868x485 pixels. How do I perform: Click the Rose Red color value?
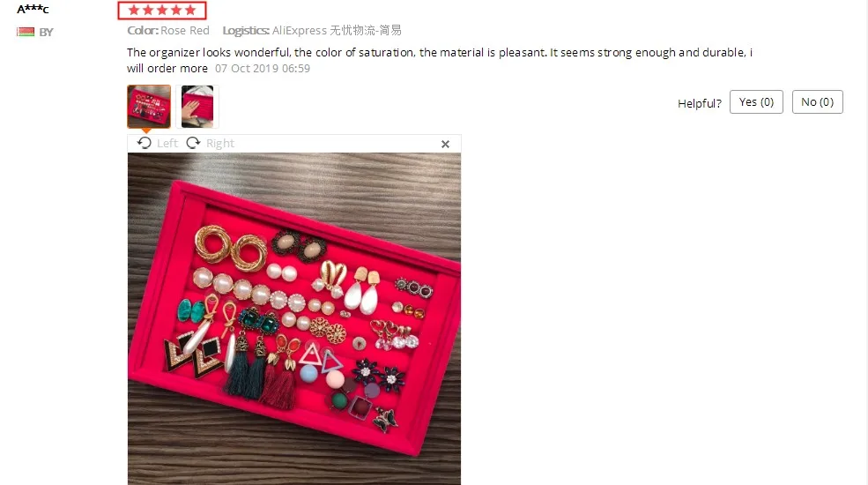[x=185, y=31]
